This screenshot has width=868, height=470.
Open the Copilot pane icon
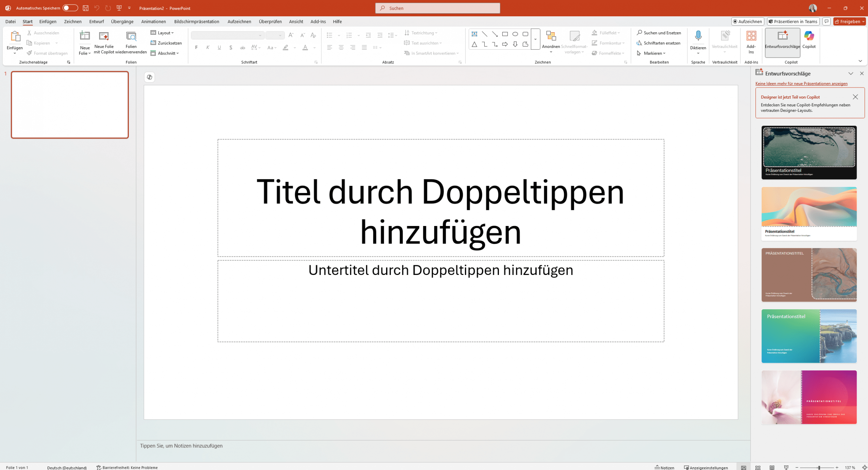(x=809, y=36)
